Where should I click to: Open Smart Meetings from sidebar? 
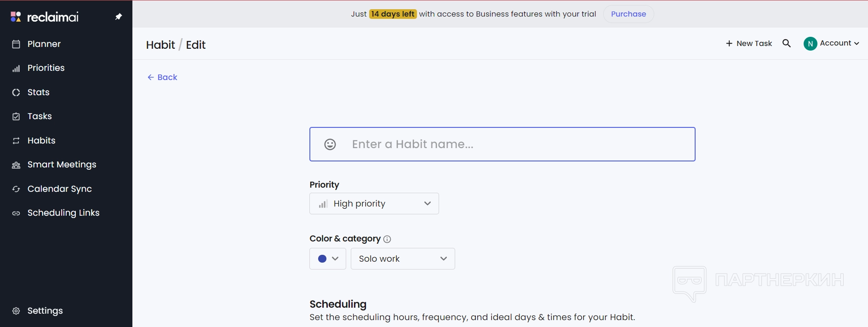tap(62, 165)
